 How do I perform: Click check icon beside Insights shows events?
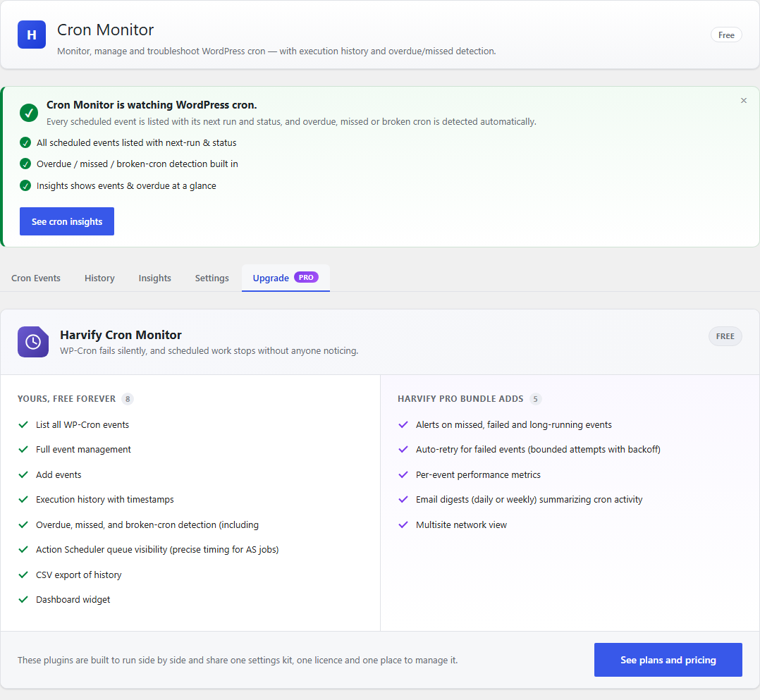25,185
